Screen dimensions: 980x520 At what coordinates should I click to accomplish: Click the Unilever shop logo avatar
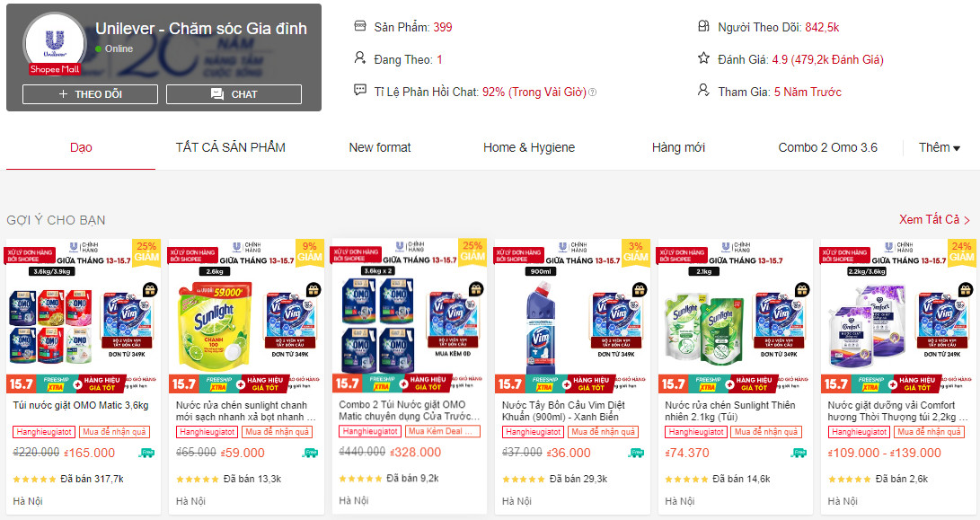click(55, 44)
